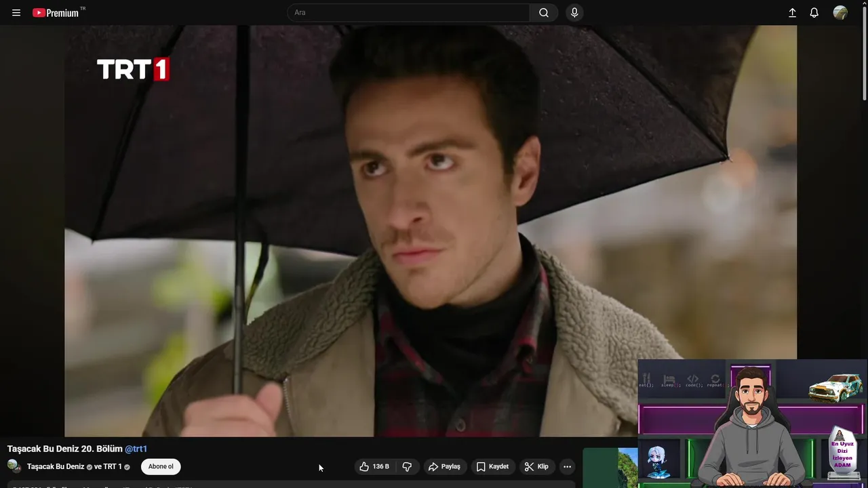Image resolution: width=868 pixels, height=488 pixels.
Task: Open the 'Taşacak Bu Deniz' channel name
Action: coord(56,466)
